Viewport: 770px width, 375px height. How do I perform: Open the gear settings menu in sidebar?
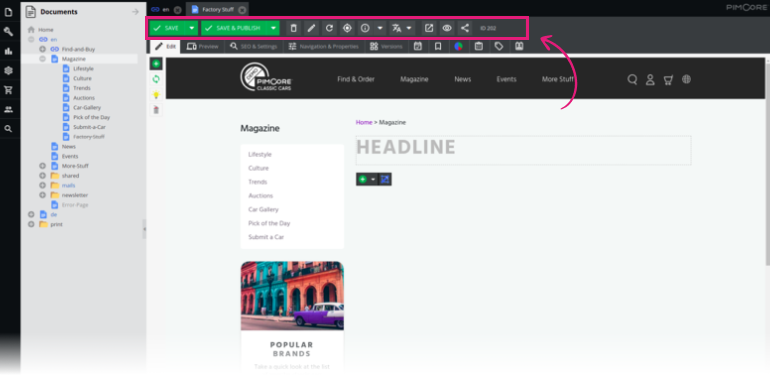(8, 71)
